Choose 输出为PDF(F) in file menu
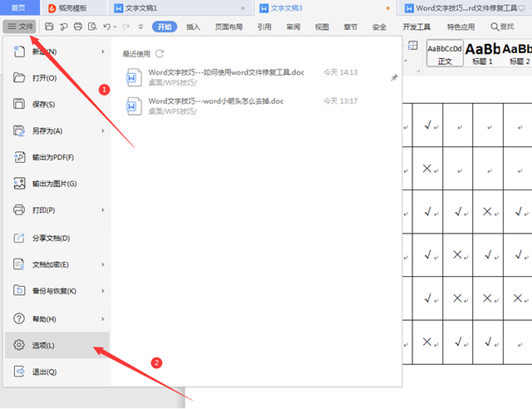Image resolution: width=532 pixels, height=409 pixels. (57, 157)
